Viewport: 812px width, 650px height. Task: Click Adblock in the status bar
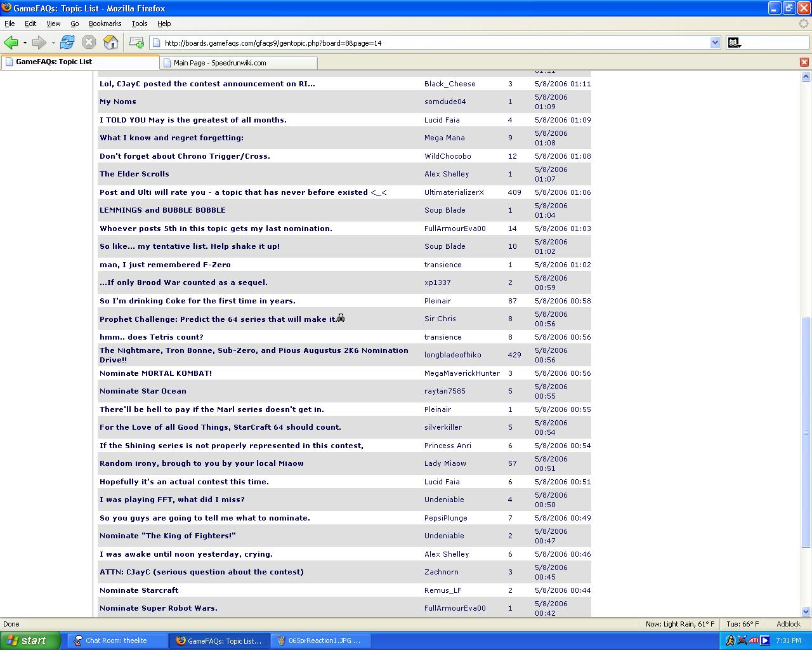click(x=788, y=624)
